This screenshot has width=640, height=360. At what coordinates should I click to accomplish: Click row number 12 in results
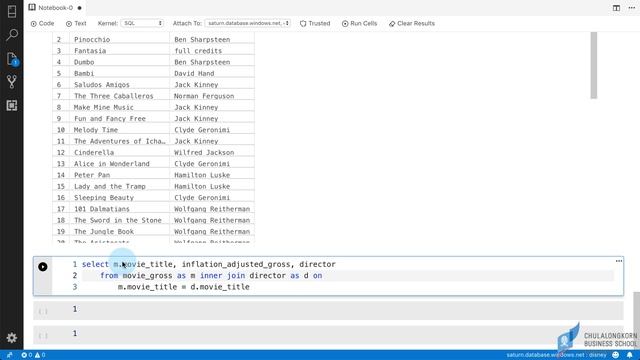[61, 153]
